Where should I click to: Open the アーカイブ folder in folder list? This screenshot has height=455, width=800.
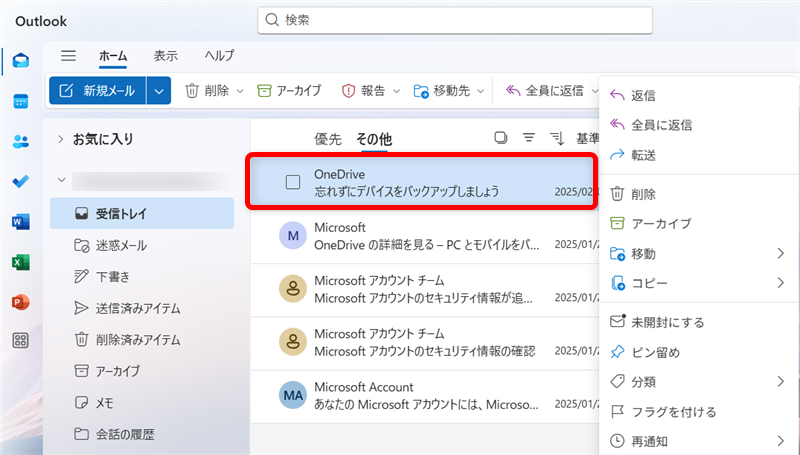142,371
